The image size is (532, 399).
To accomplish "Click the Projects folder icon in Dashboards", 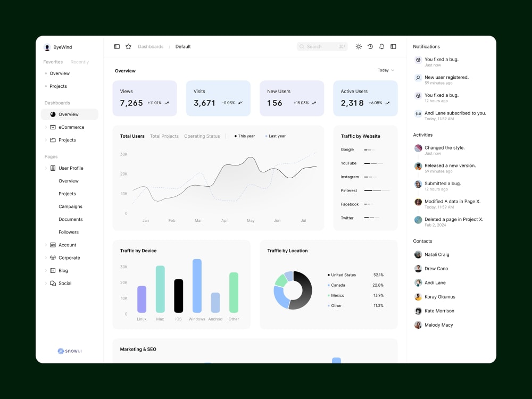I will coord(53,140).
